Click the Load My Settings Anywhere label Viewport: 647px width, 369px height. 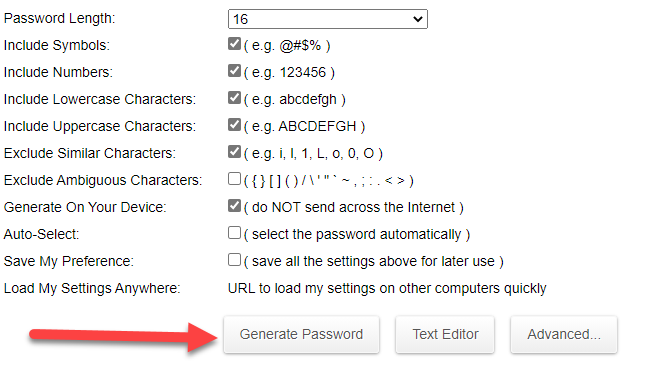(x=92, y=288)
